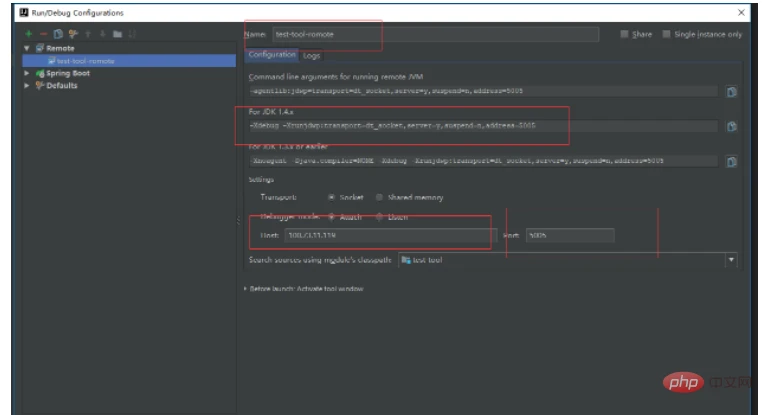Add a new configuration with the green plus

(x=28, y=34)
